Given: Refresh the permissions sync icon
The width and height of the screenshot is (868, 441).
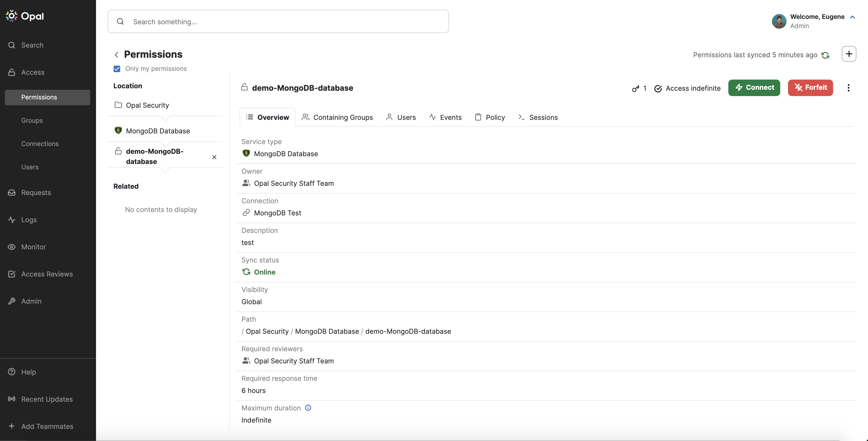Looking at the screenshot, I should [x=825, y=55].
